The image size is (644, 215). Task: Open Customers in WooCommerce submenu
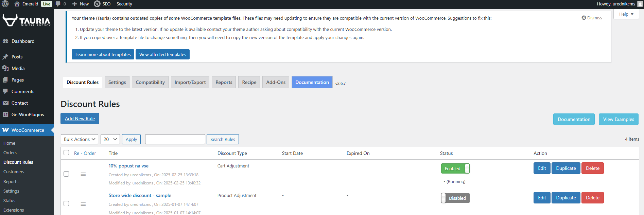coord(14,172)
